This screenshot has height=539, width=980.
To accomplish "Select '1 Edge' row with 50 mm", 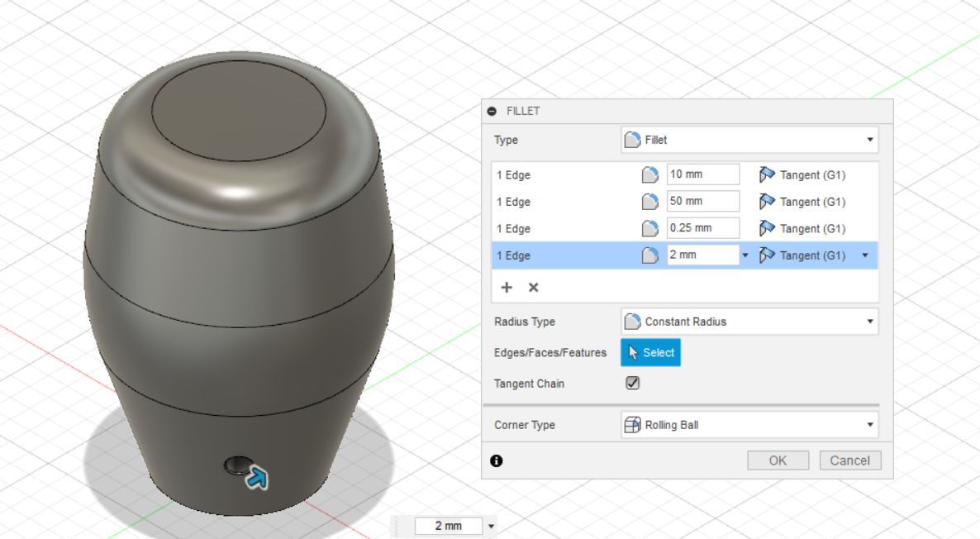I will click(x=684, y=202).
